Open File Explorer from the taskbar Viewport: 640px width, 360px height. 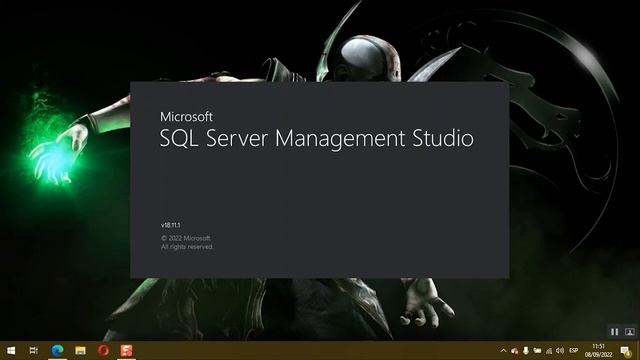80,351
